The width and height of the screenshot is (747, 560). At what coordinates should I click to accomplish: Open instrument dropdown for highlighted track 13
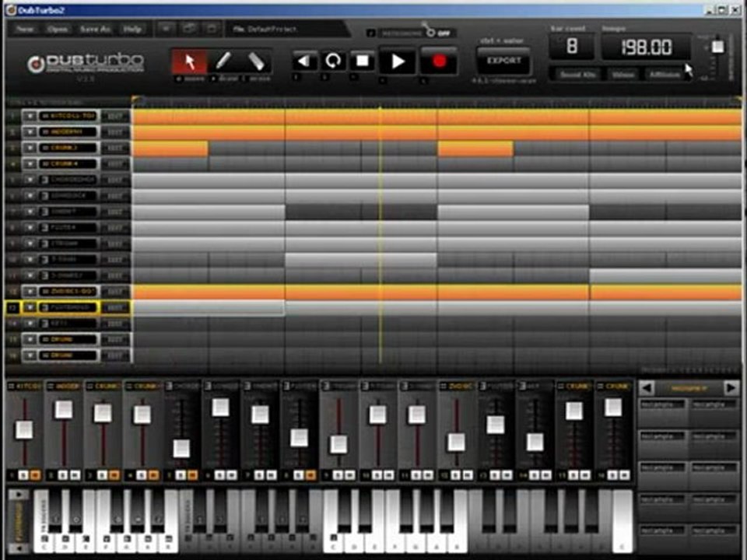[x=30, y=308]
